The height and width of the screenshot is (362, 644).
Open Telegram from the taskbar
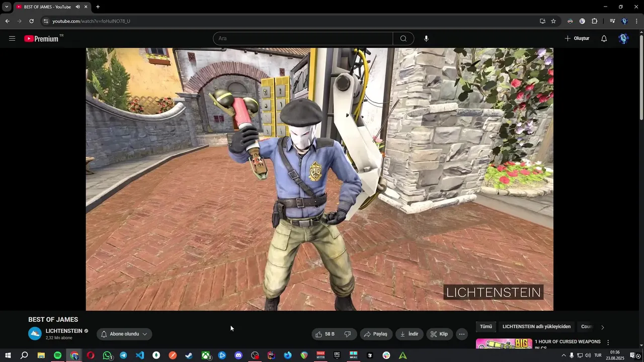click(x=123, y=355)
